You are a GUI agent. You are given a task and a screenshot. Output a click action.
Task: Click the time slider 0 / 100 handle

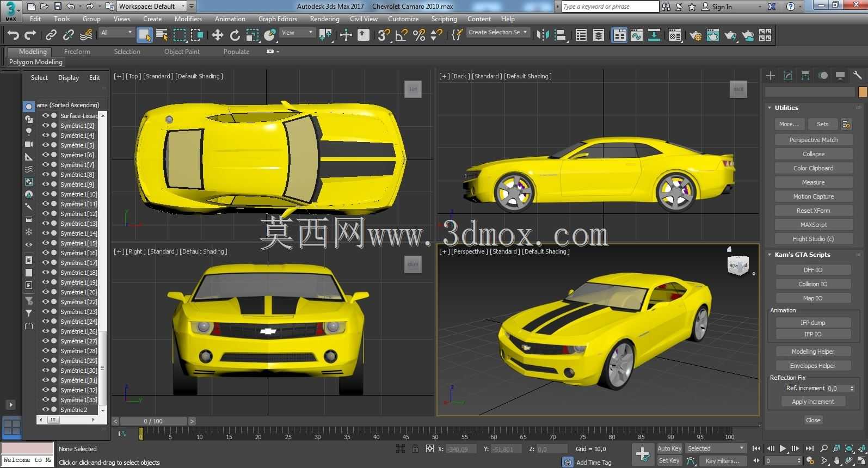(x=153, y=421)
